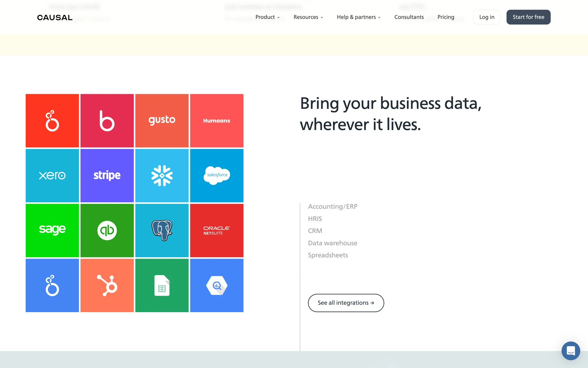Screen dimensions: 588x368
Task: Select the Salesforce cloud logo
Action: [x=217, y=175]
